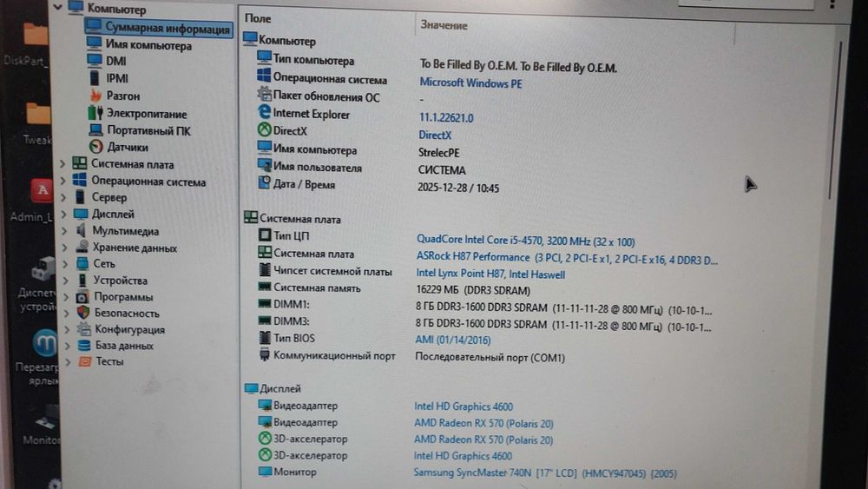Viewport: 868px width, 489px height.
Task: Expand the Дисплей tree node
Action: 63,215
